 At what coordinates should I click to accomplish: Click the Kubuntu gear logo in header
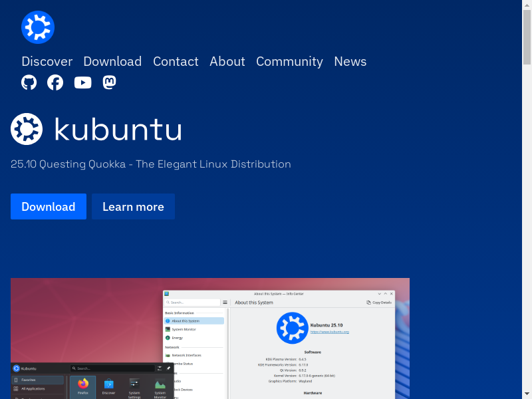click(x=37, y=27)
